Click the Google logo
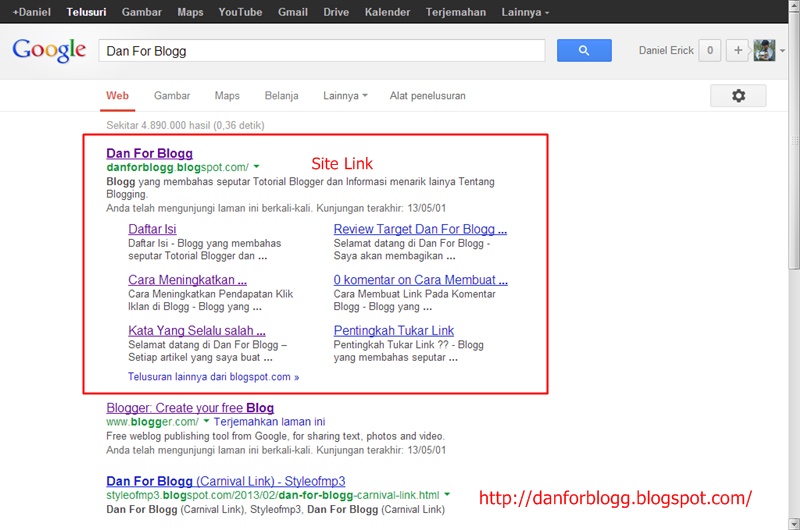 click(49, 51)
